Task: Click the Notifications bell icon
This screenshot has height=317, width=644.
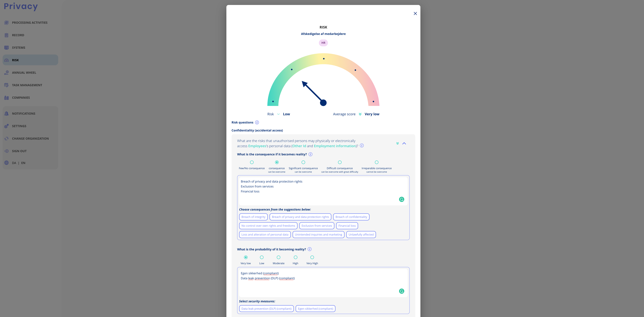Action: click(x=6, y=113)
